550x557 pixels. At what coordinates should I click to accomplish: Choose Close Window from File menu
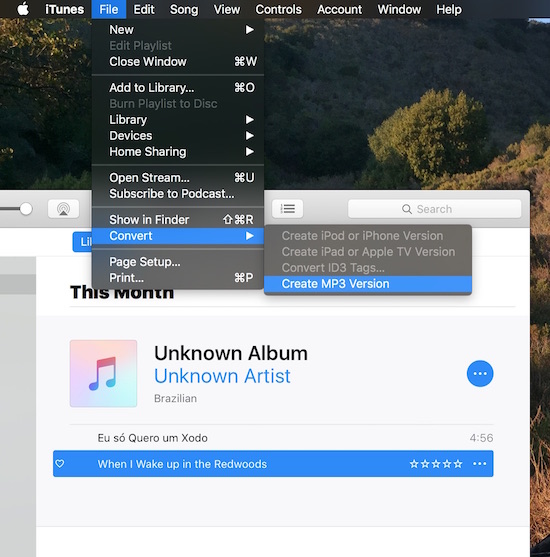[x=178, y=61]
